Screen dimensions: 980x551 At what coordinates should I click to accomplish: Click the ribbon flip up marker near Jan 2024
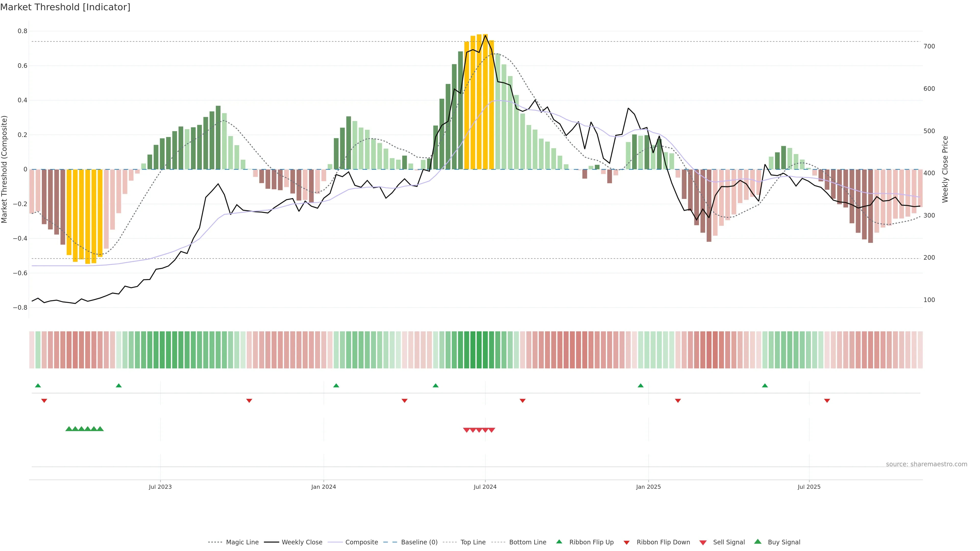pos(336,386)
